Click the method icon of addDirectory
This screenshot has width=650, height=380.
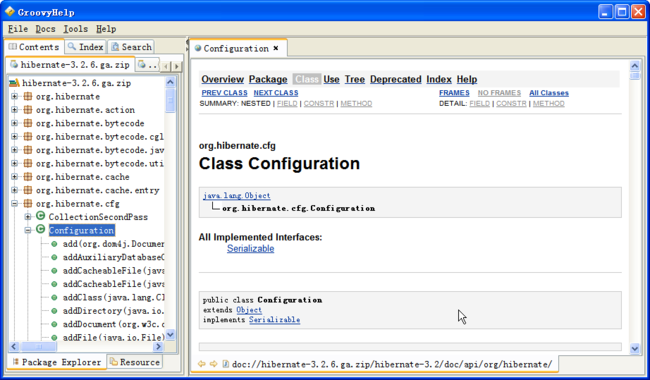coord(54,311)
